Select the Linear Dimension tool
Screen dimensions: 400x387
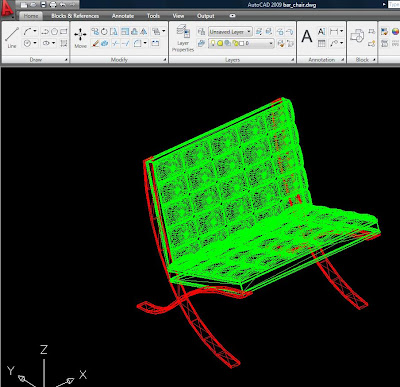(334, 32)
